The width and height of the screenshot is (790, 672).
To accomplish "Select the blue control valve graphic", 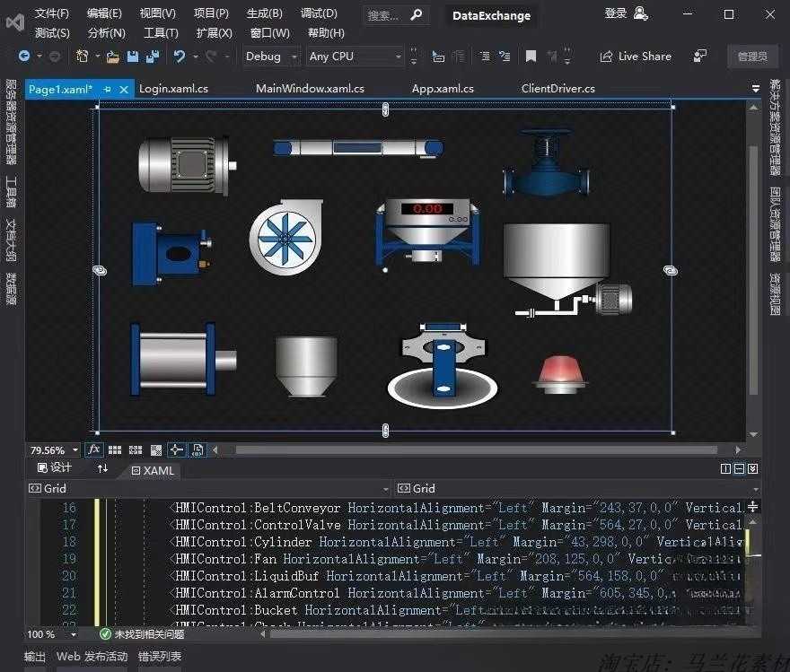I will (546, 162).
